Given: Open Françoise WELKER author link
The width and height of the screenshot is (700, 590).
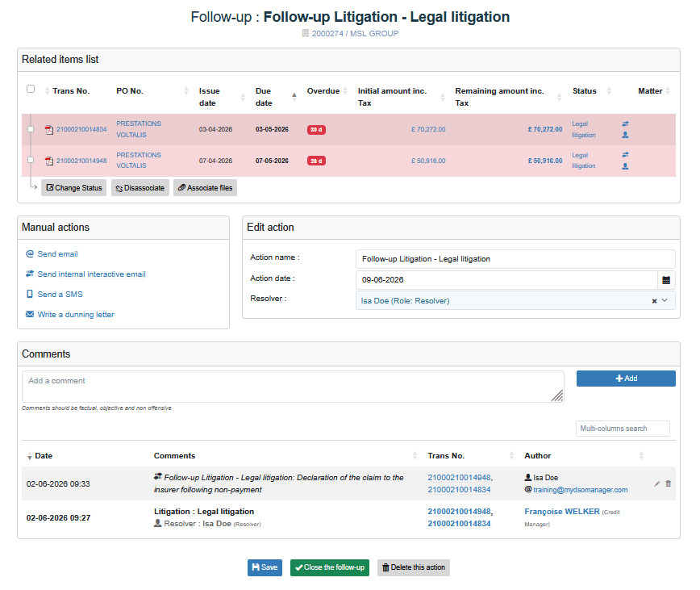Looking at the screenshot, I should coord(562,512).
